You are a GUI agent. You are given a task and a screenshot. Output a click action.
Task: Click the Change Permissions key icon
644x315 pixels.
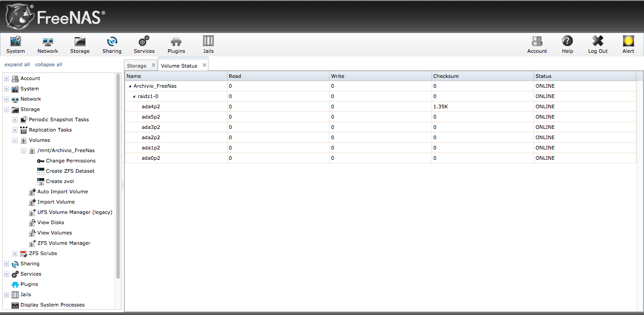pyautogui.click(x=41, y=161)
